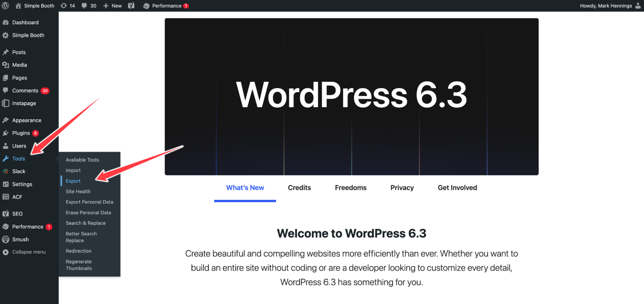Open Available Tools submenu item
Image resolution: width=644 pixels, height=304 pixels.
coord(82,160)
